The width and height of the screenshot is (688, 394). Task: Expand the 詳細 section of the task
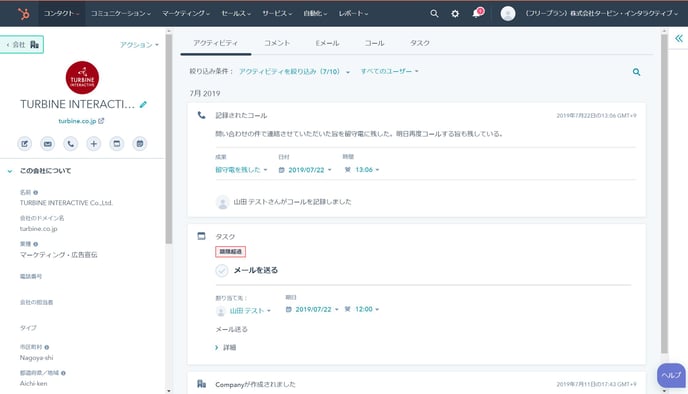pos(226,347)
